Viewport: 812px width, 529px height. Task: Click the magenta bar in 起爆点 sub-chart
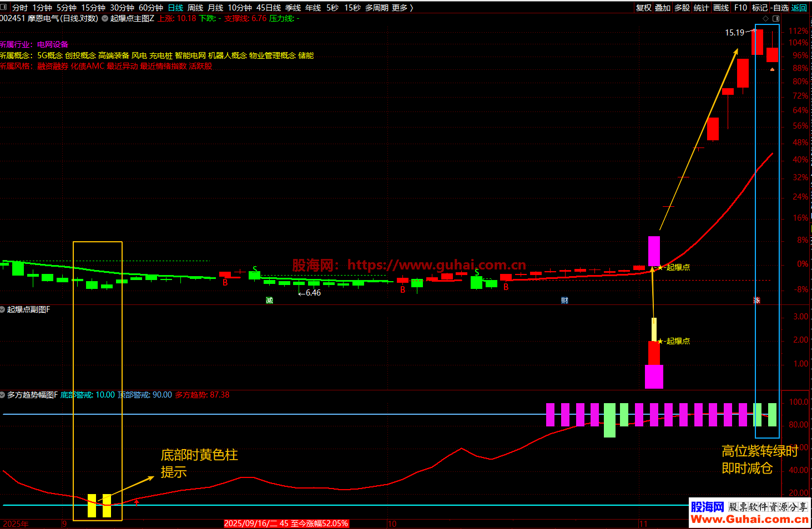pos(654,377)
